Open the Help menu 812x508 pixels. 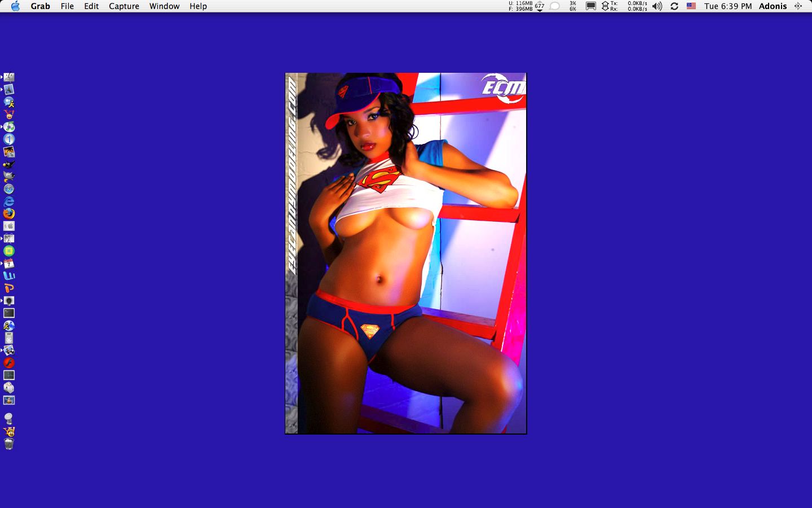click(198, 6)
